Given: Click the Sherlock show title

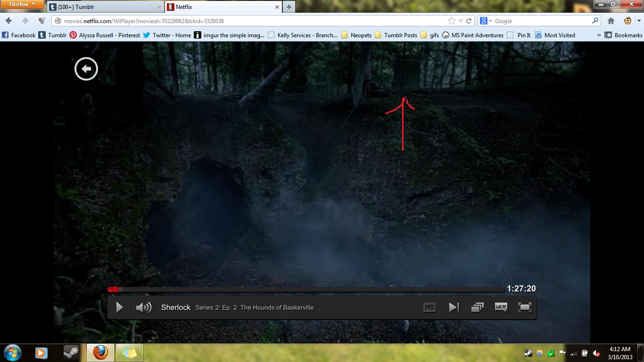Looking at the screenshot, I should click(x=176, y=307).
